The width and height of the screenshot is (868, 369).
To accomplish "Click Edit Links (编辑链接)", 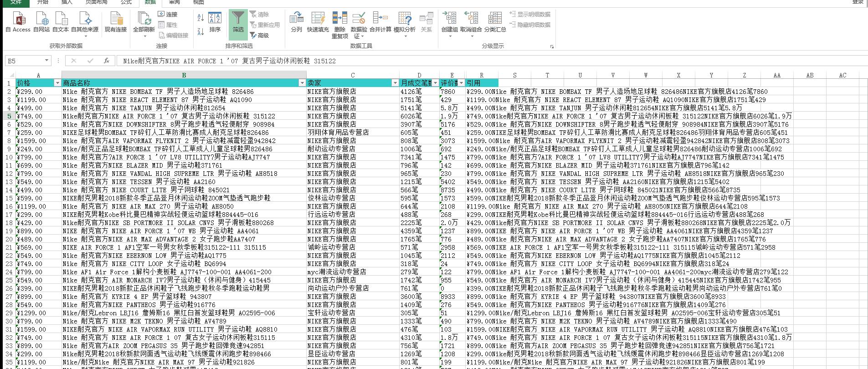I will [x=174, y=35].
